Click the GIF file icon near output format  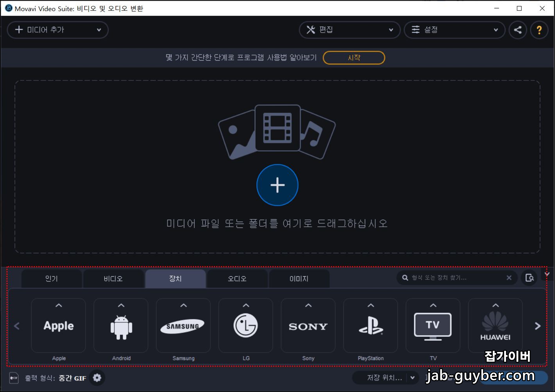point(14,378)
